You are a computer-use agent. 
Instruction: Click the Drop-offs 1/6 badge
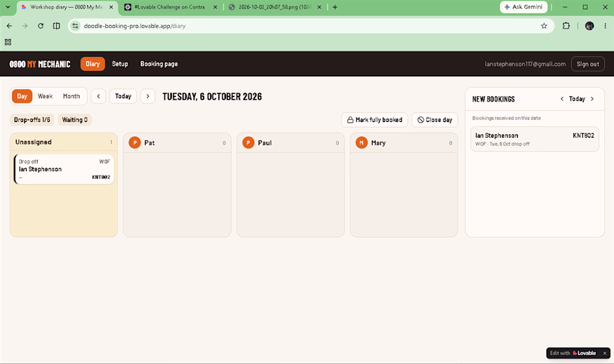pyautogui.click(x=32, y=120)
